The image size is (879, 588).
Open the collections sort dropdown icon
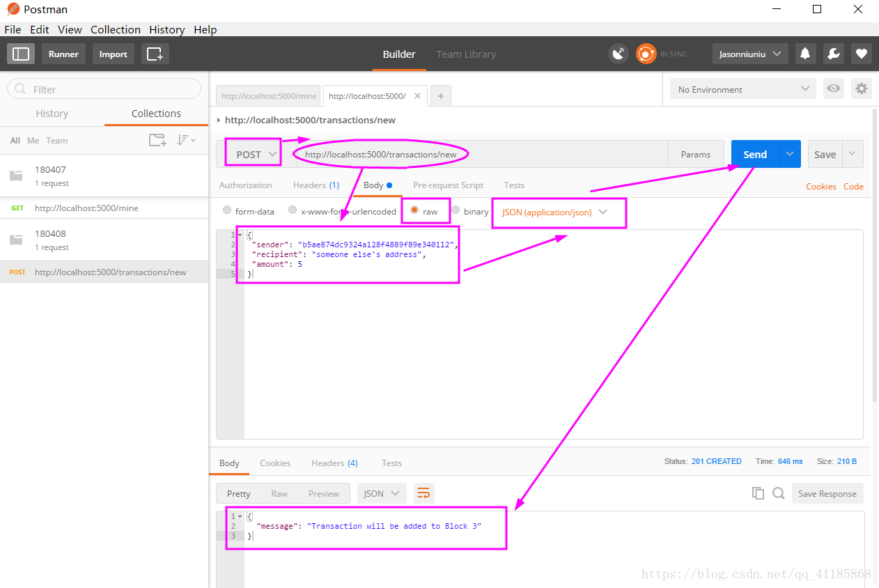[185, 140]
